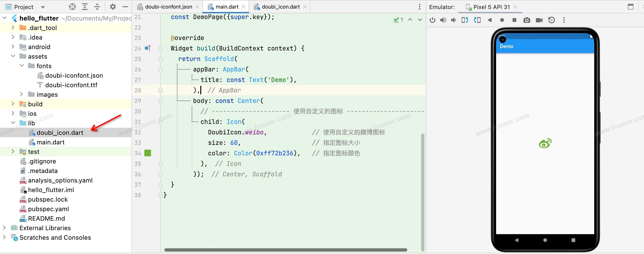
Task: Click Collapse All icon in Project toolbar
Action: pyautogui.click(x=97, y=7)
